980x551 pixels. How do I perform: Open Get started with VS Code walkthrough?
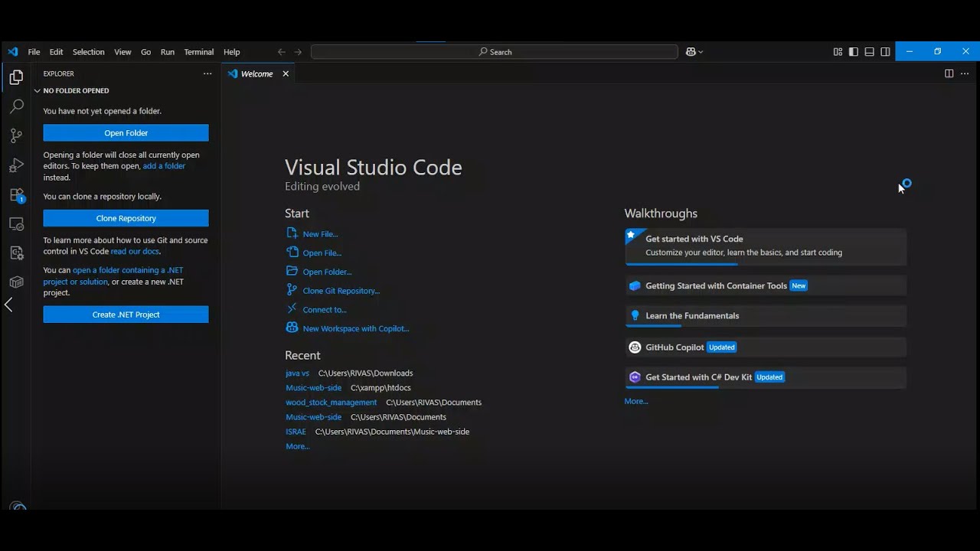766,246
